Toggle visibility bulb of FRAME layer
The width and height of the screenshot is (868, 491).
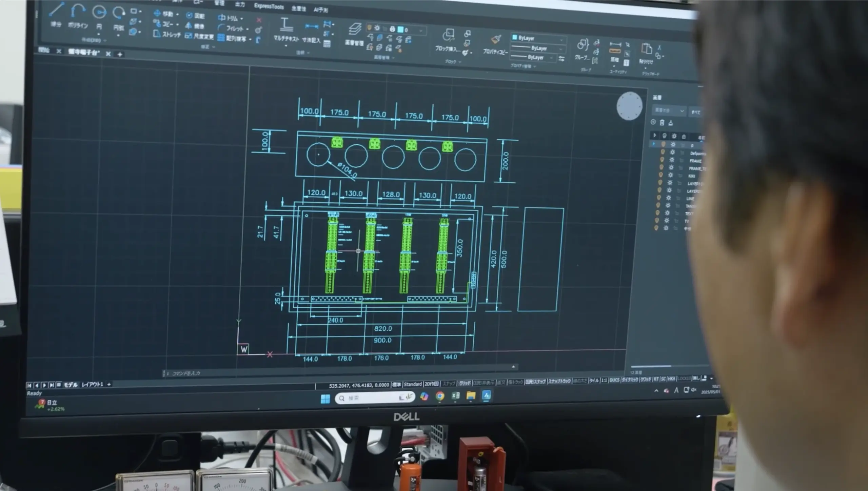tap(662, 160)
